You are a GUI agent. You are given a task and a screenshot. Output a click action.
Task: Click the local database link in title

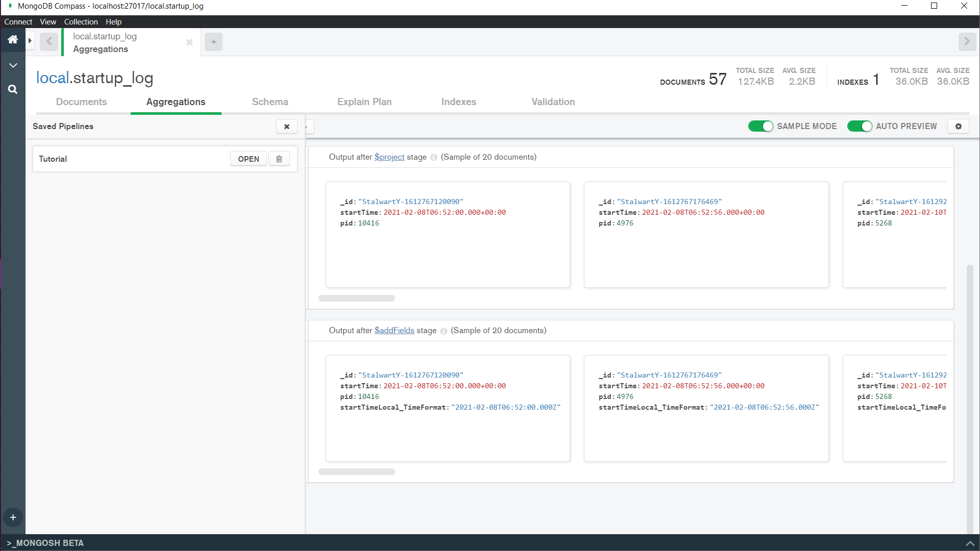[53, 78]
